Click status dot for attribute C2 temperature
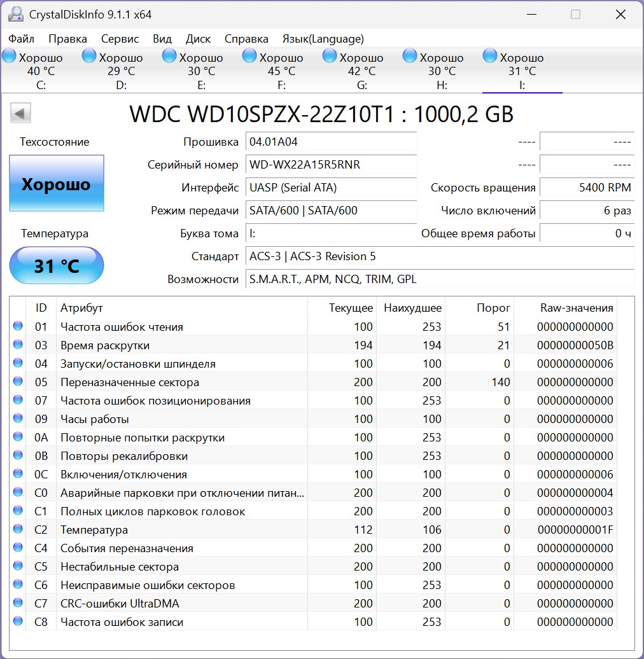Viewport: 644px width, 659px height. 18,529
